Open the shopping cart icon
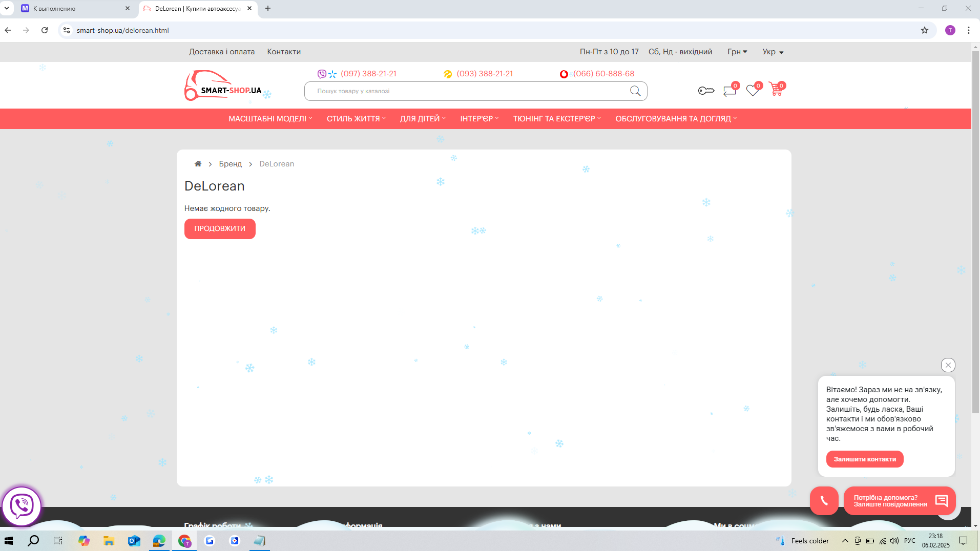 [x=776, y=90]
